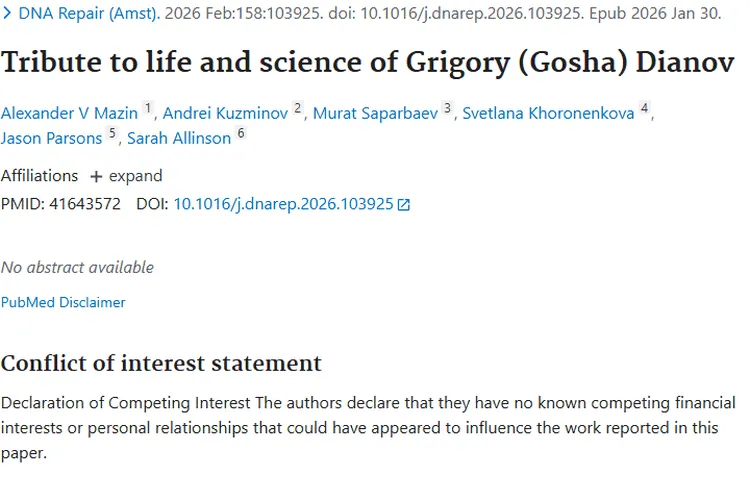Click affiliation superscript 3 after Saparbaev

[x=447, y=108]
